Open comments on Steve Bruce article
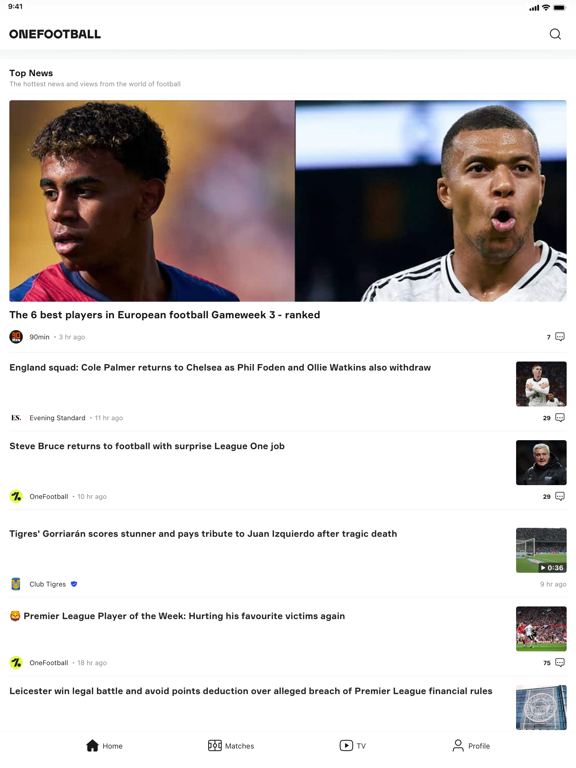Image resolution: width=576 pixels, height=768 pixels. pyautogui.click(x=560, y=496)
